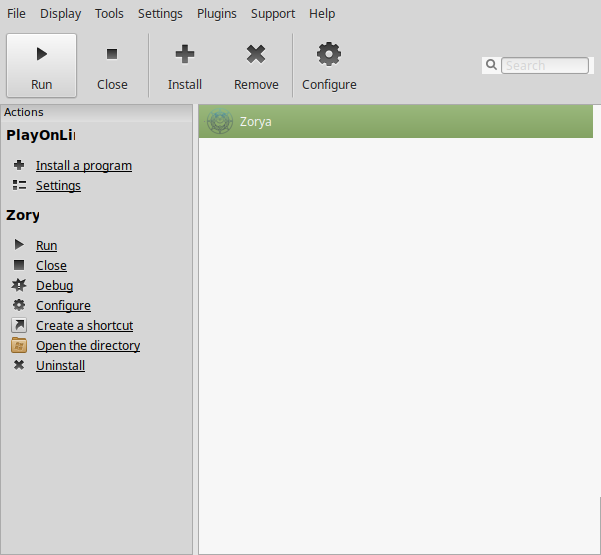Select the Zorya entry in list
This screenshot has width=601, height=555.
coord(396,122)
